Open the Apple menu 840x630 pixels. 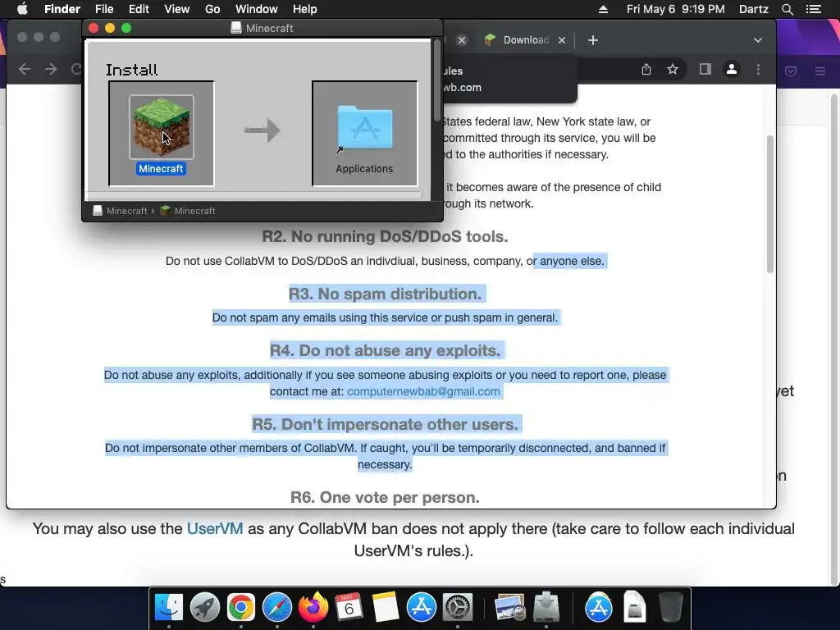[x=22, y=9]
